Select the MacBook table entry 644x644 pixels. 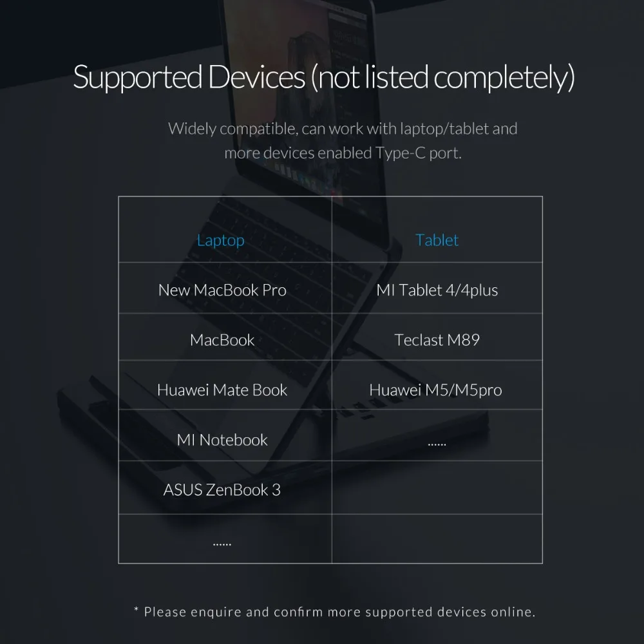222,339
